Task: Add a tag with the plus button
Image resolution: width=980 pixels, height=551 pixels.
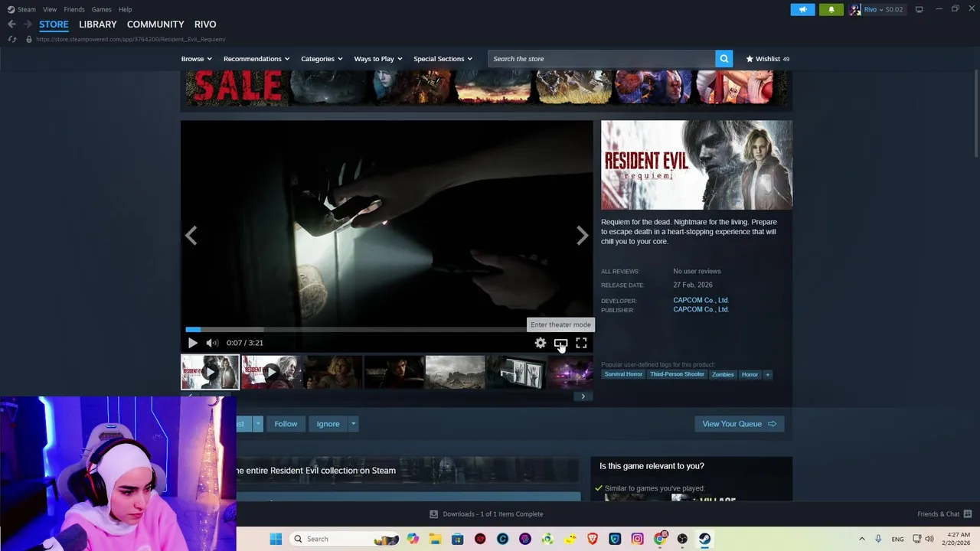Action: 768,374
